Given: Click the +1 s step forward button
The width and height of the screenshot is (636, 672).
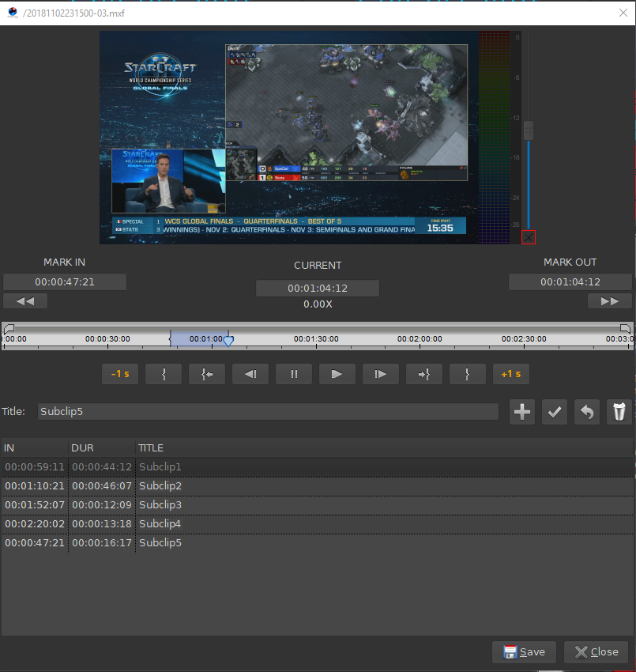Looking at the screenshot, I should point(511,374).
